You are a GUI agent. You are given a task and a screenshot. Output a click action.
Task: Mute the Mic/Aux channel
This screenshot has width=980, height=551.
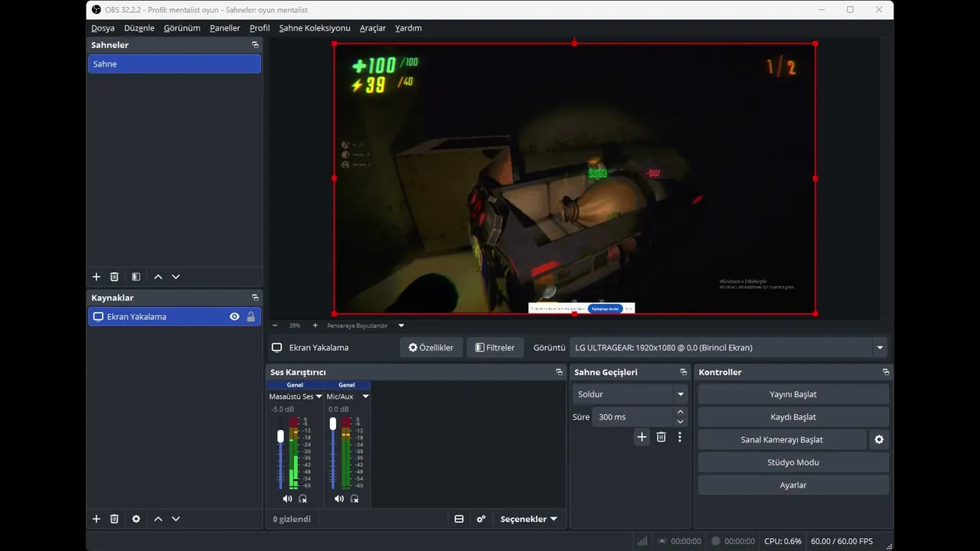pyautogui.click(x=339, y=499)
